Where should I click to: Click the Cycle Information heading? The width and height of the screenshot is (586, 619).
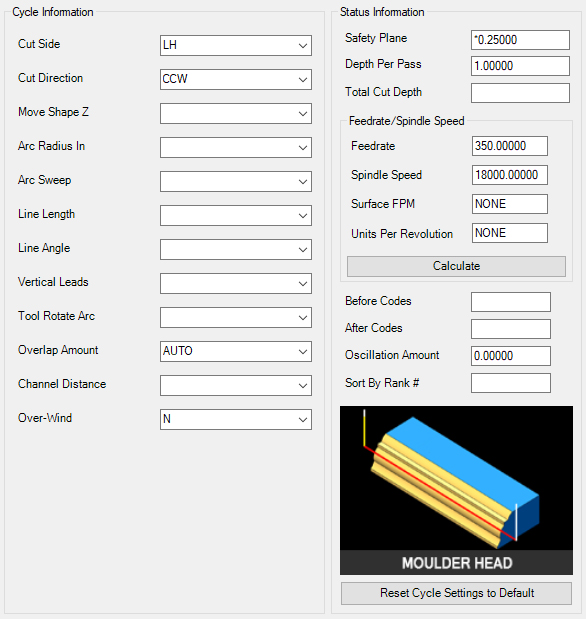[53, 12]
